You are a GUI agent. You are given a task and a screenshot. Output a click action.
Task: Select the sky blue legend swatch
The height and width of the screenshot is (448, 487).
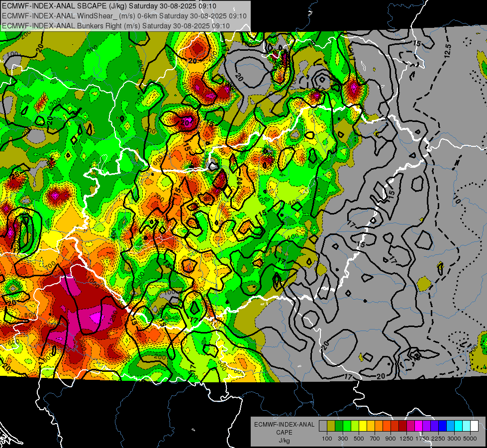point(450,426)
